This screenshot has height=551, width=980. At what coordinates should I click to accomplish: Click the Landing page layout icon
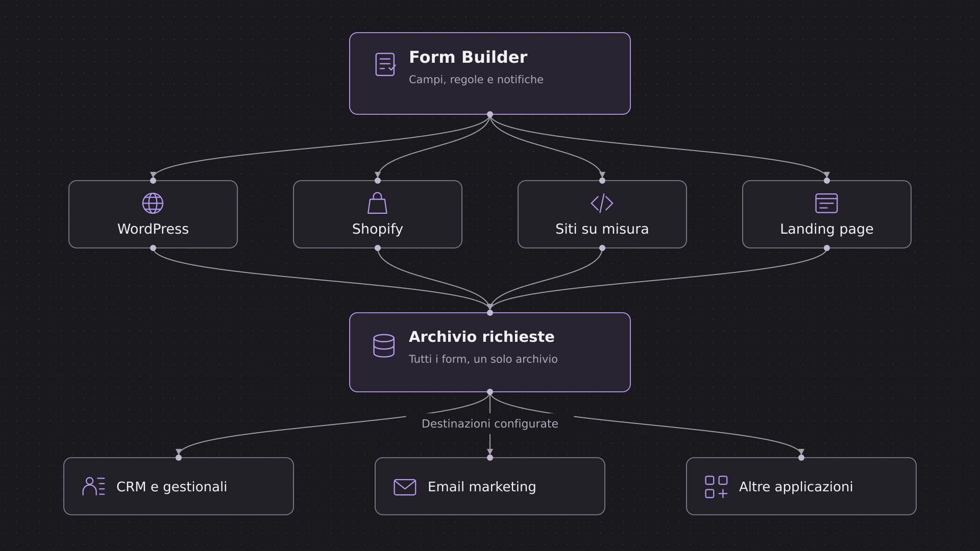[826, 203]
